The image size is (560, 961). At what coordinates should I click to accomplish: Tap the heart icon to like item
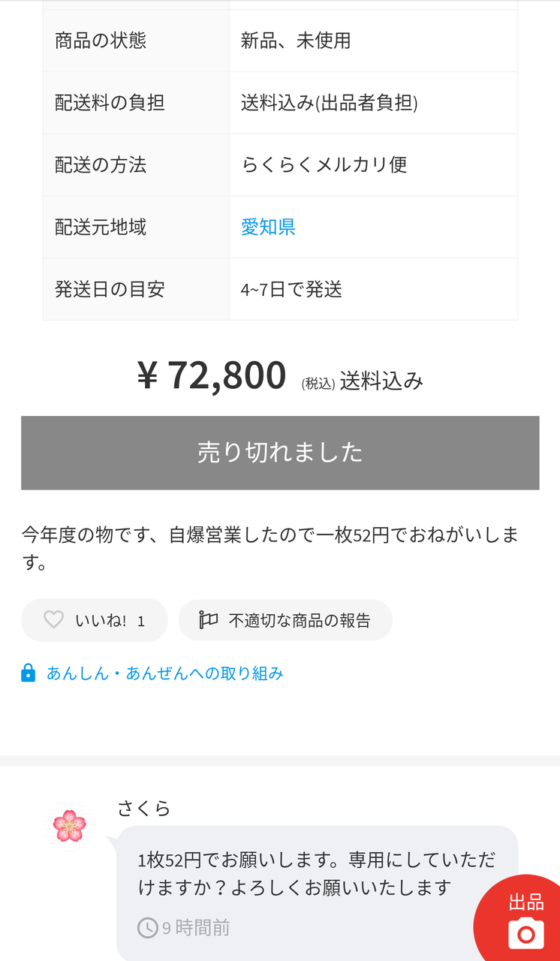click(54, 620)
